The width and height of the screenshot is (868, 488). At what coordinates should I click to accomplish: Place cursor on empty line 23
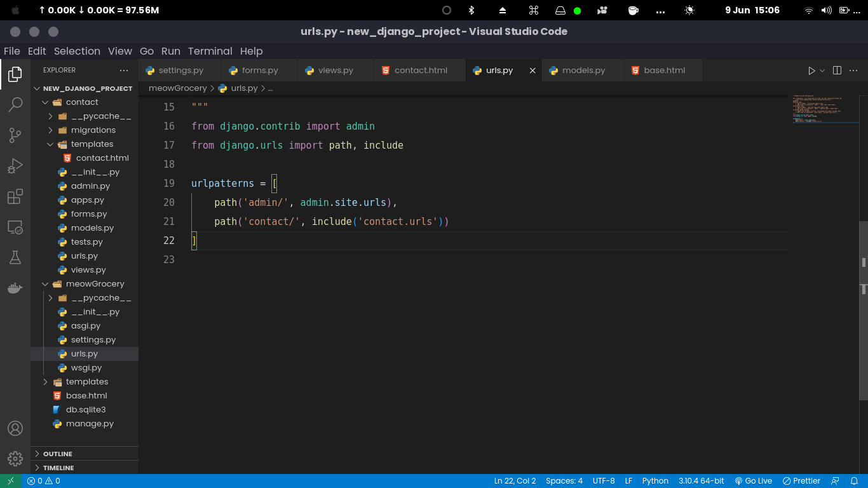489,259
